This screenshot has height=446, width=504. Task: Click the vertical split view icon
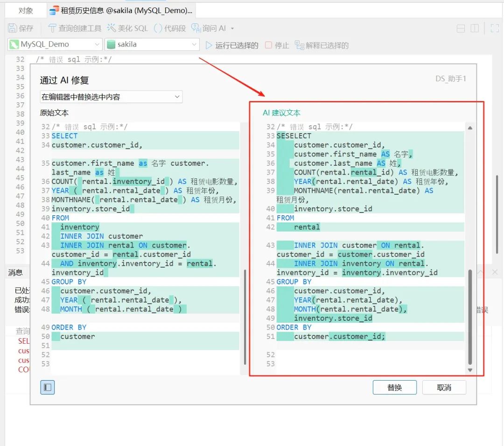[475, 28]
